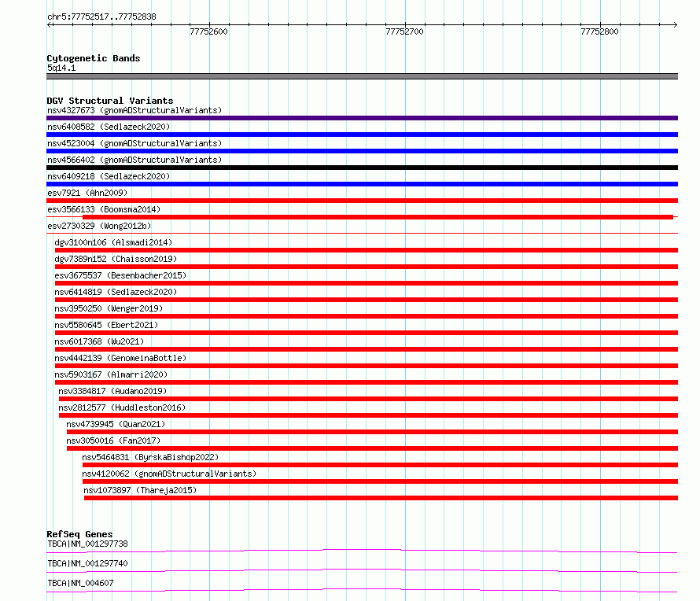This screenshot has width=700, height=601.
Task: Click the magenta intron line of TBCA|NM_004607
Action: [x=362, y=590]
